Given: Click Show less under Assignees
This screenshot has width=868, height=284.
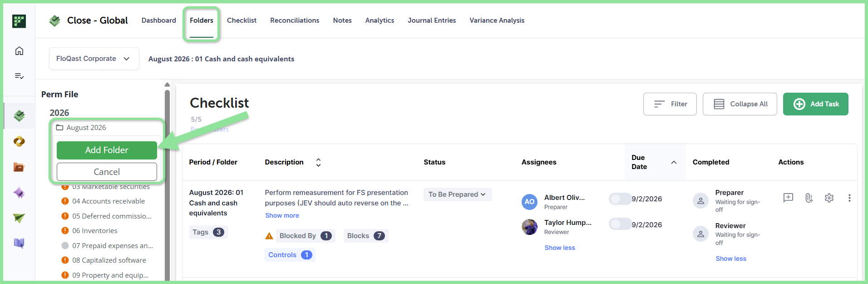Looking at the screenshot, I should pos(560,248).
